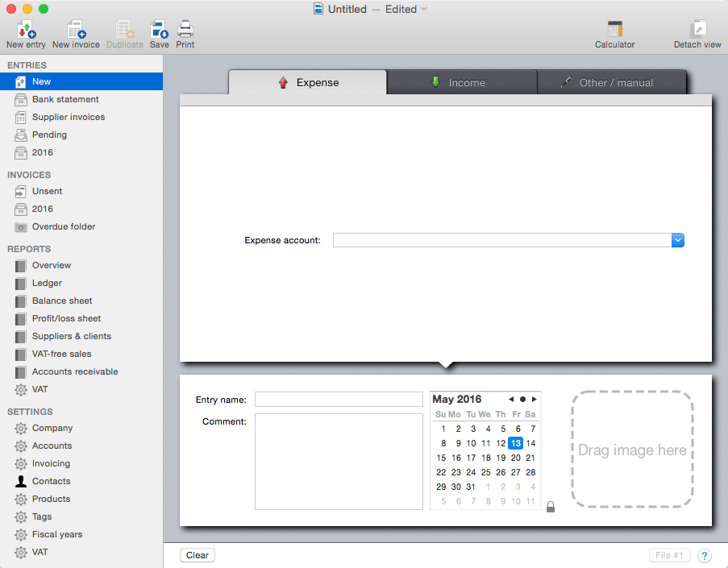Viewport: 728px width, 568px height.
Task: Click the File #1 button
Action: (x=669, y=555)
